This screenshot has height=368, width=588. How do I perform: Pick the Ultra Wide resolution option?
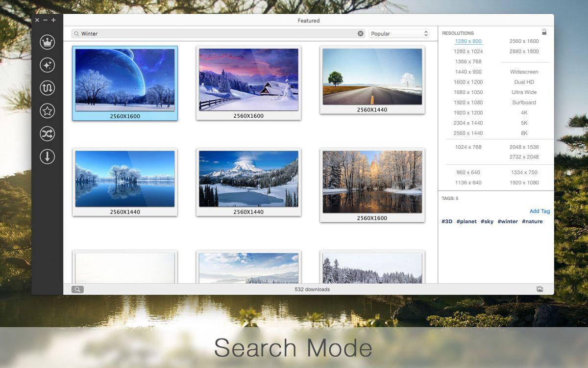click(x=524, y=92)
